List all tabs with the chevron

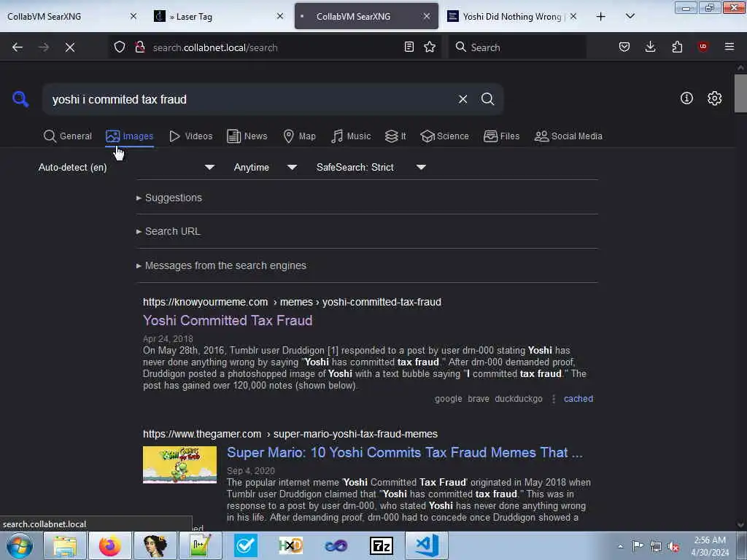tap(630, 17)
